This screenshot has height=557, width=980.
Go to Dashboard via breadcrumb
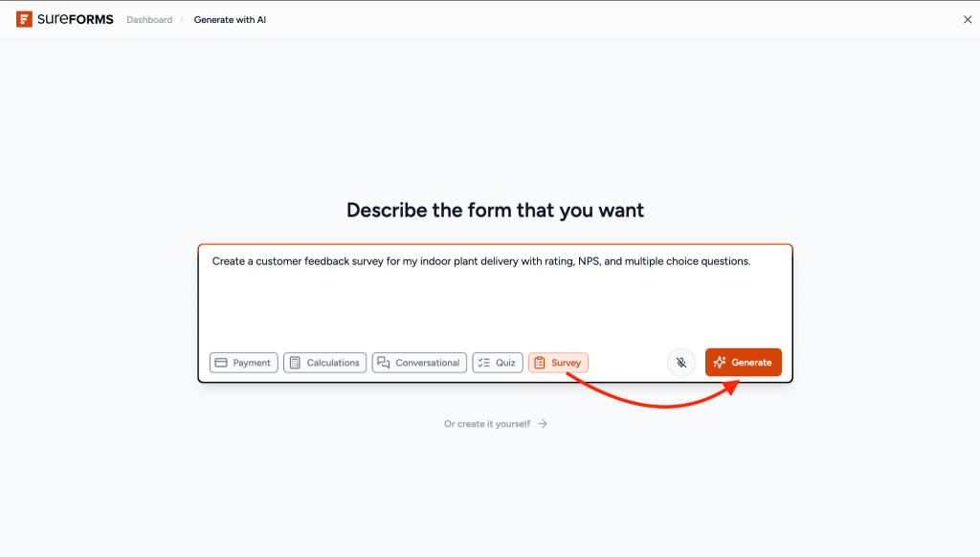[149, 20]
